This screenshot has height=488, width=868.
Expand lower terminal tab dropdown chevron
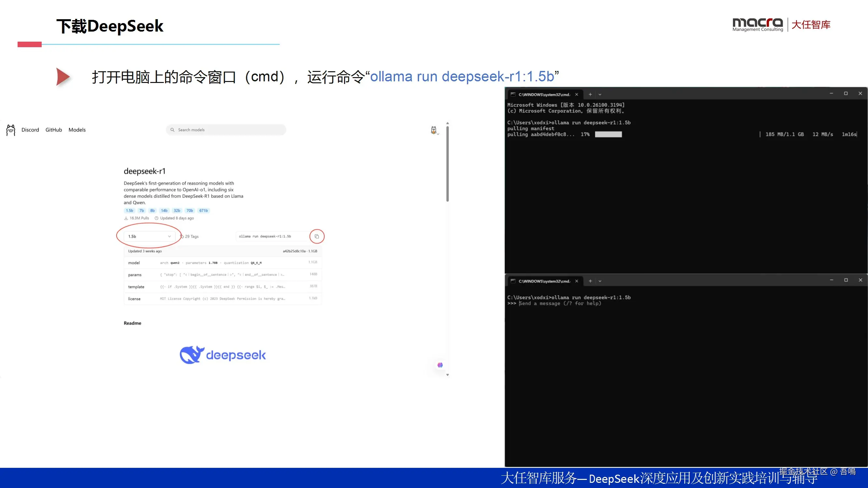[600, 281]
